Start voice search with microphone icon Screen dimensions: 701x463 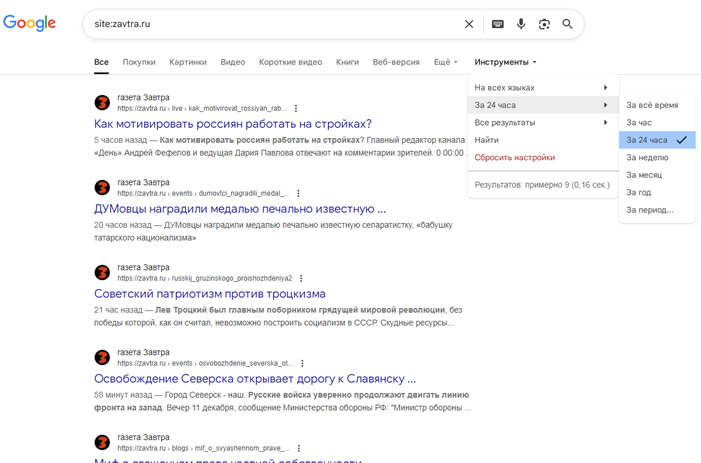[521, 24]
